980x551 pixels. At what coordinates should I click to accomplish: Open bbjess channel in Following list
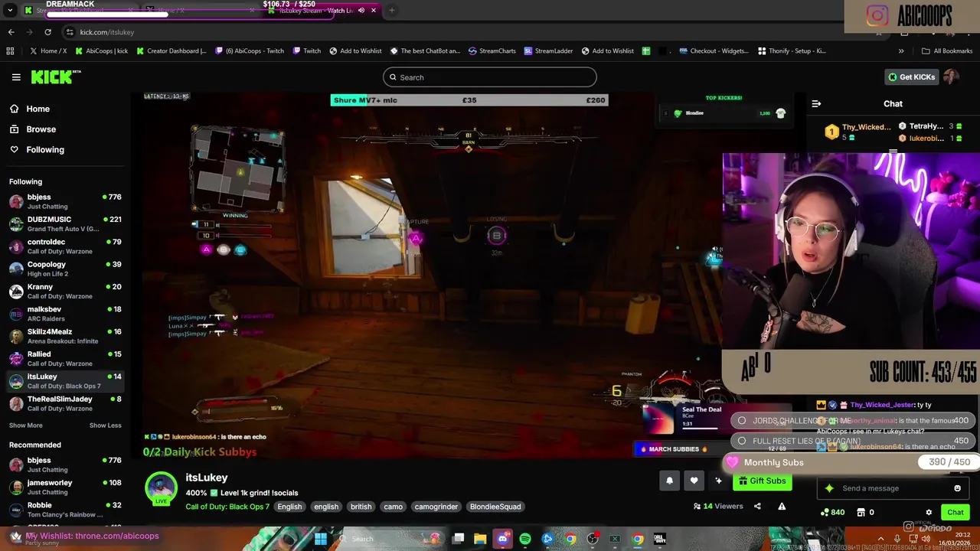tap(65, 201)
